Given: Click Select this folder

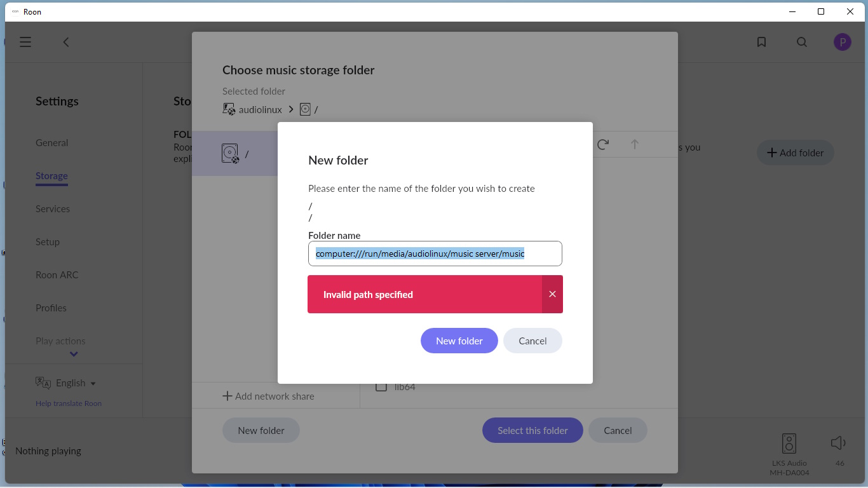Looking at the screenshot, I should (x=532, y=430).
